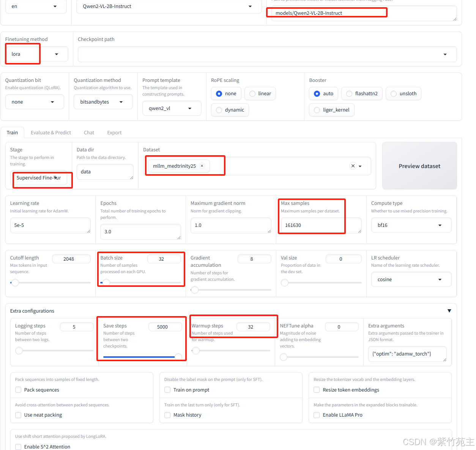Select Booster auto option
Image resolution: width=476 pixels, height=450 pixels.
pos(324,94)
